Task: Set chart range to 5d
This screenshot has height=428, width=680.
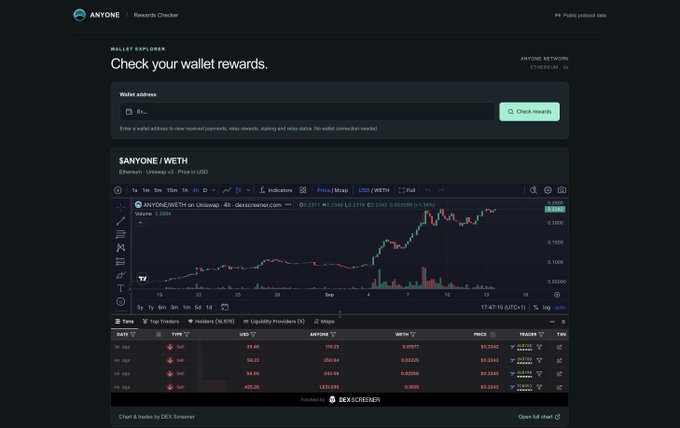Action: [x=198, y=307]
